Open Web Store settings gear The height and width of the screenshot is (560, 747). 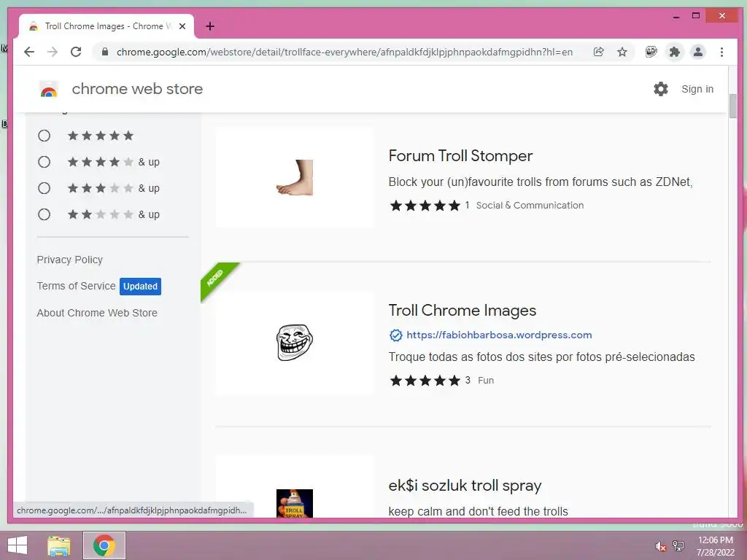(661, 89)
